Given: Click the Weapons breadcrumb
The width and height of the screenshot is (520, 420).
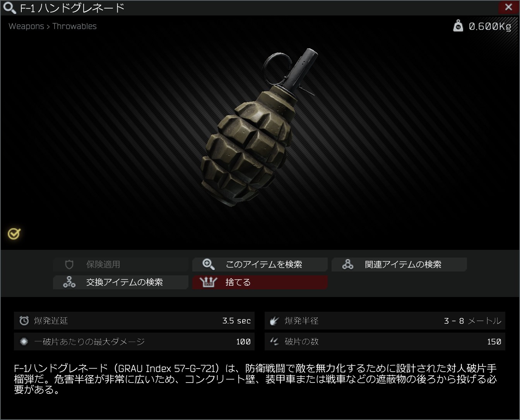Looking at the screenshot, I should (26, 26).
